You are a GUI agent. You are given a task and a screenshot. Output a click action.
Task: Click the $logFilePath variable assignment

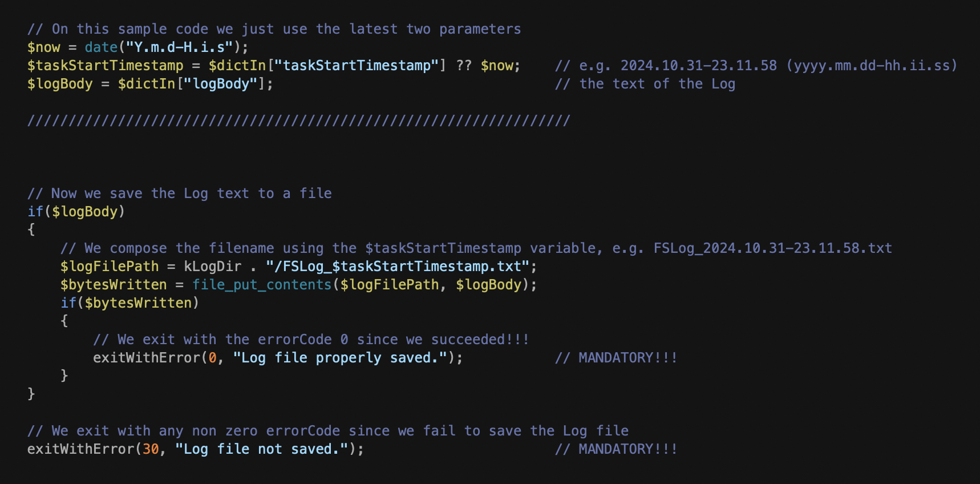tap(110, 267)
